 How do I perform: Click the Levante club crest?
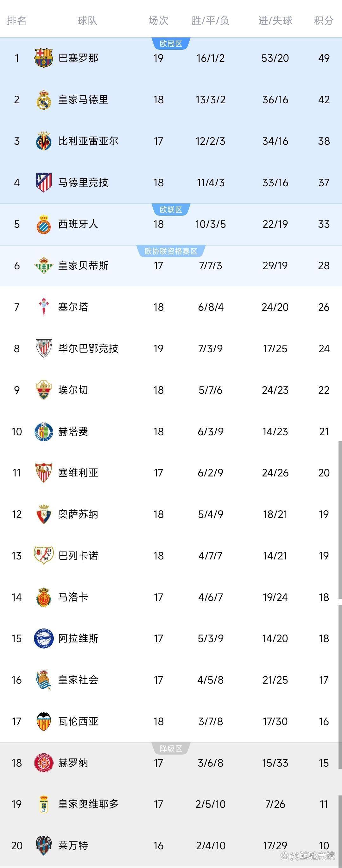click(x=43, y=846)
